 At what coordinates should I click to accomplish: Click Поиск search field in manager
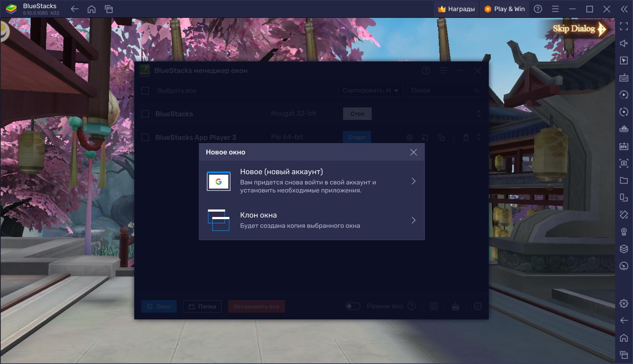444,90
